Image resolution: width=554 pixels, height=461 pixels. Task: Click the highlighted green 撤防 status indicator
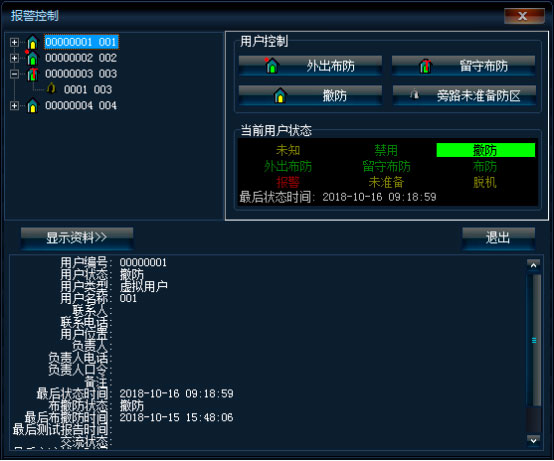coord(485,150)
